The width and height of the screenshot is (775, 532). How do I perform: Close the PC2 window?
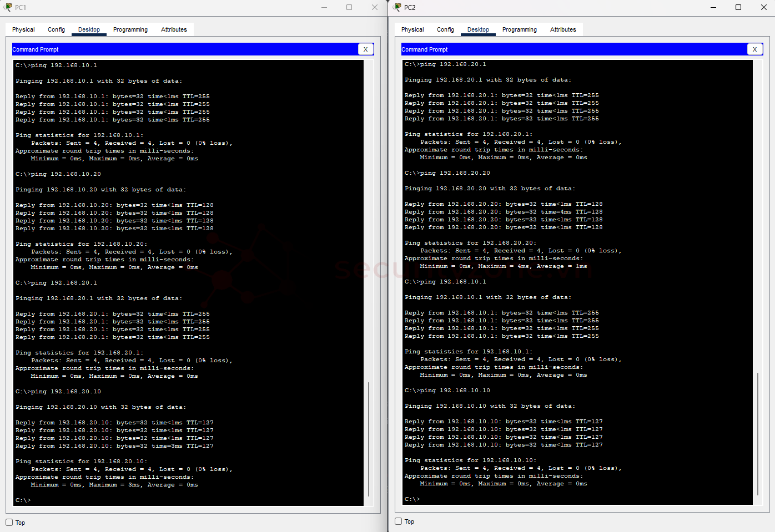(x=764, y=7)
